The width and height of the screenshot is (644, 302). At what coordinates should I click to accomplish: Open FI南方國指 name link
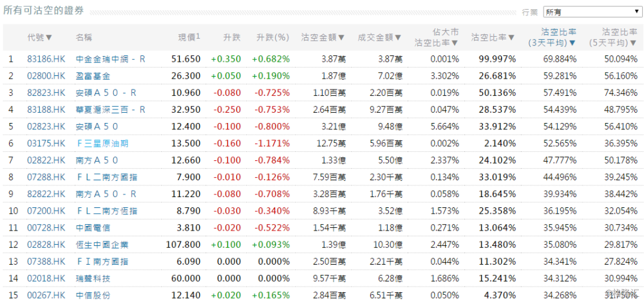(102, 261)
